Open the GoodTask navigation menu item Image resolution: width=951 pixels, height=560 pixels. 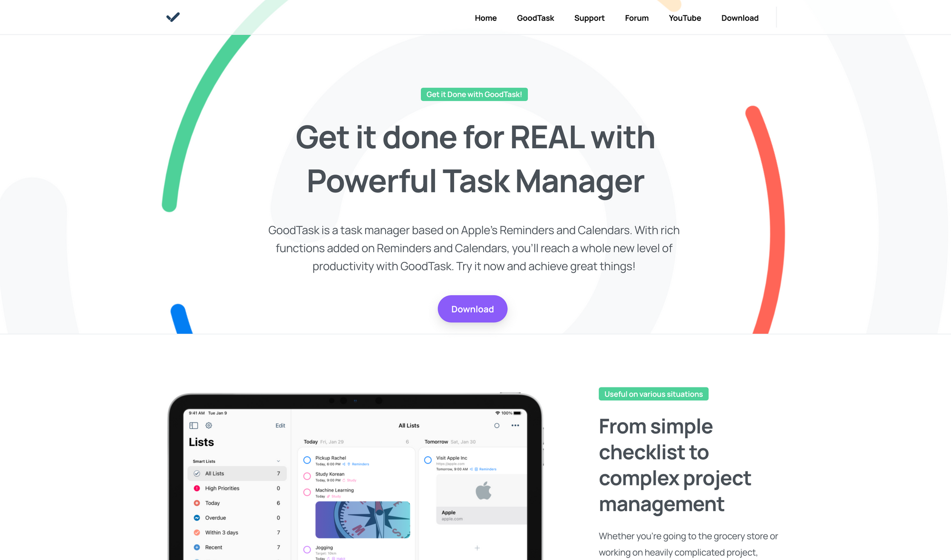[x=535, y=17]
